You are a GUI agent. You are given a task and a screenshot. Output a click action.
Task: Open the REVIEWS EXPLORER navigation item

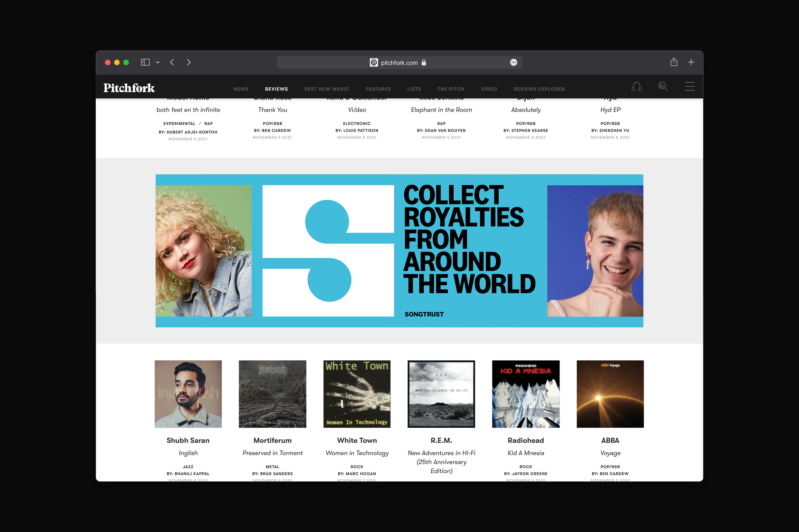coord(539,89)
